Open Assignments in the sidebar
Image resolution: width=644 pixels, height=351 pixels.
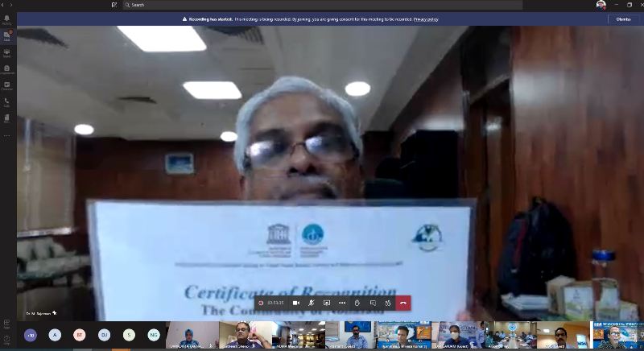7,69
